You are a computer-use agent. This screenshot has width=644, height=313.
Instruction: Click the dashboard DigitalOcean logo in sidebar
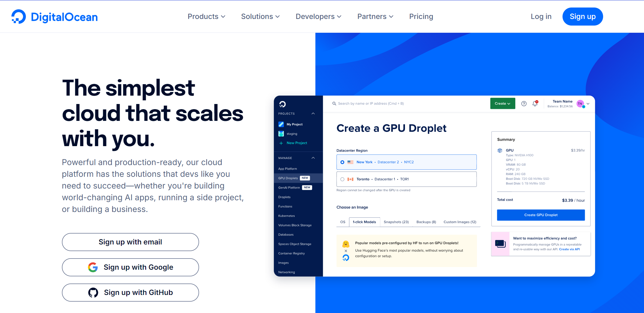point(282,104)
